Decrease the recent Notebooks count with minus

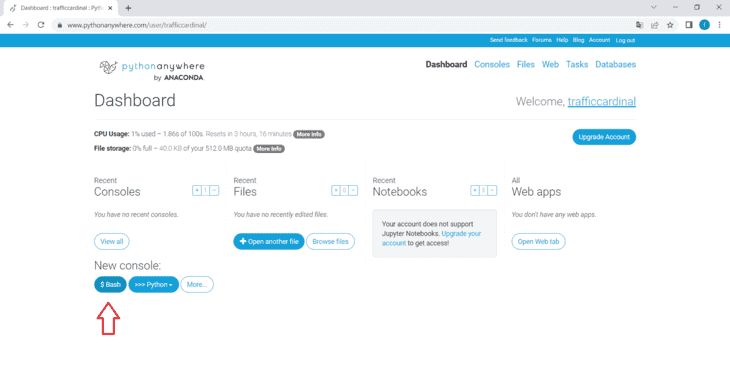tap(492, 190)
